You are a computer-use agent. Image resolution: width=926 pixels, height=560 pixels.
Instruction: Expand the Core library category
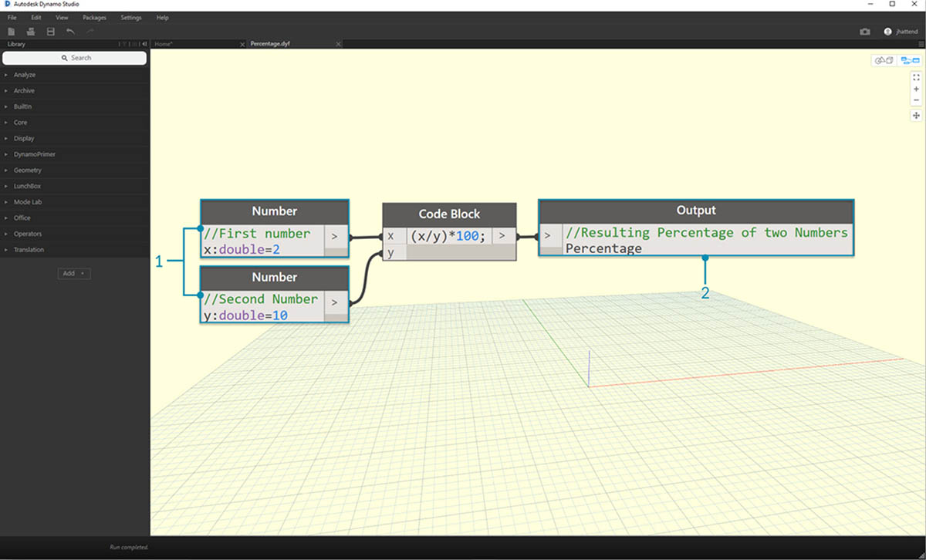(22, 122)
